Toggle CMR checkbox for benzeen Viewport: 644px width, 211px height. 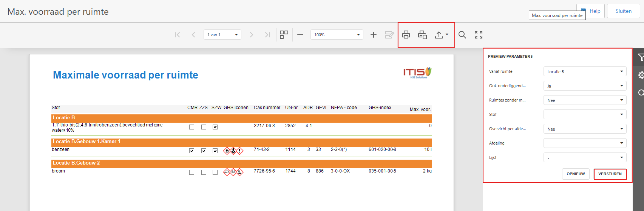point(192,151)
